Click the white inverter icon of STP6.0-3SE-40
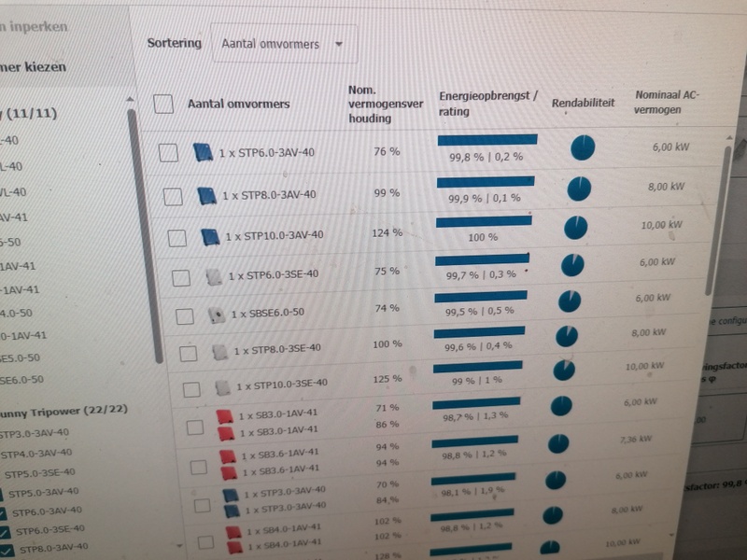The image size is (747, 560). click(x=214, y=276)
